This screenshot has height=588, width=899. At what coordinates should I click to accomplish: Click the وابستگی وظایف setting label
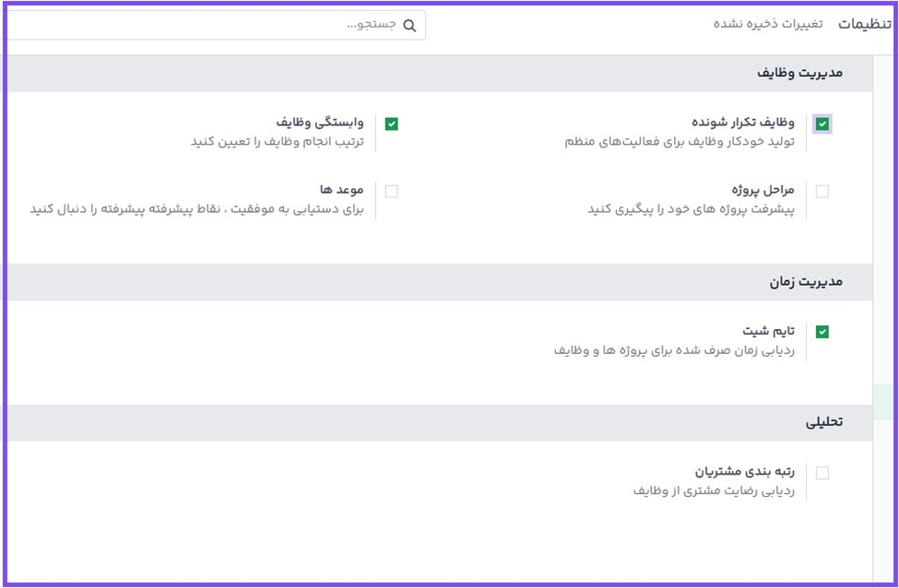(x=320, y=123)
